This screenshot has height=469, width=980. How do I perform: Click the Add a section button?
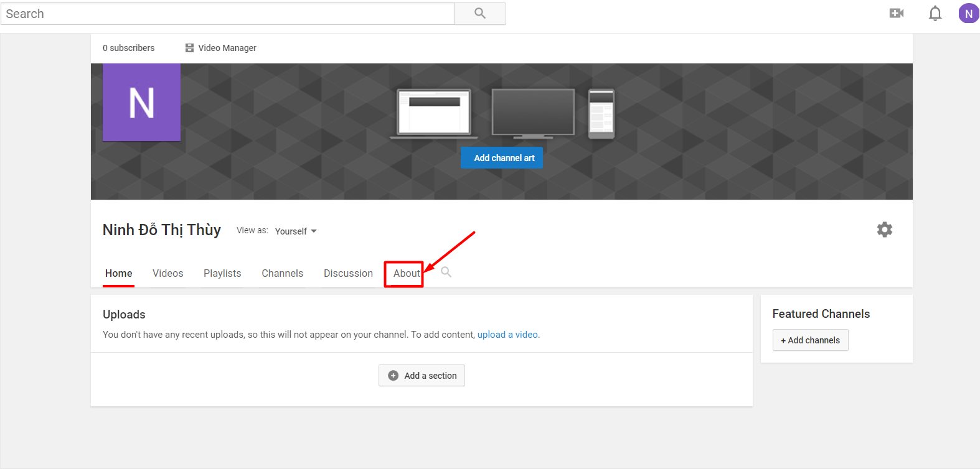422,376
